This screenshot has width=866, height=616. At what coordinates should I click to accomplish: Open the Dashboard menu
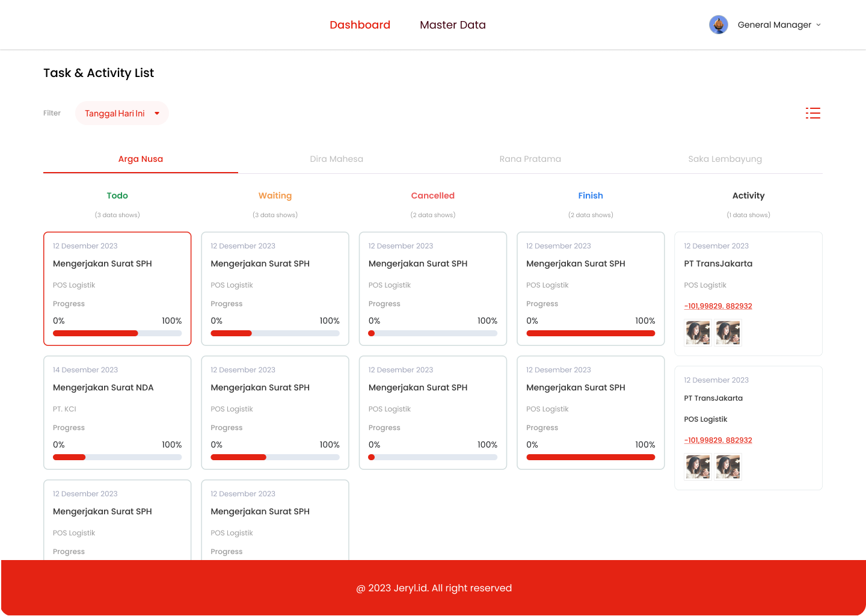click(x=360, y=25)
